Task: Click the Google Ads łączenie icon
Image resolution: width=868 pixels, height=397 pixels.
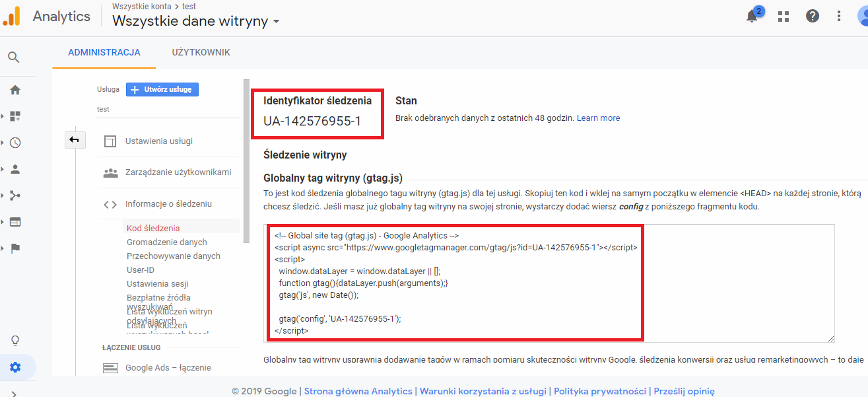Action: pos(111,368)
